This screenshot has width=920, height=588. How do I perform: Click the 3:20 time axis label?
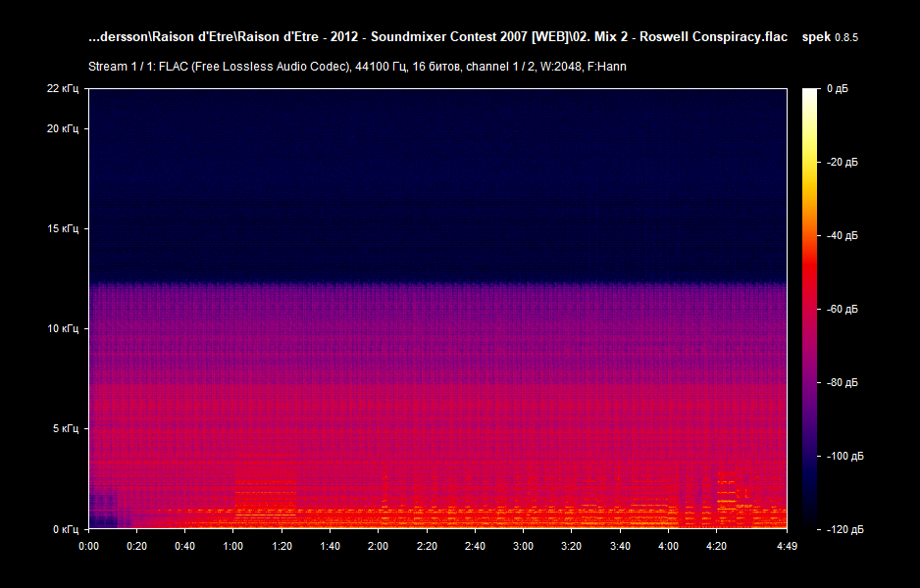(571, 547)
